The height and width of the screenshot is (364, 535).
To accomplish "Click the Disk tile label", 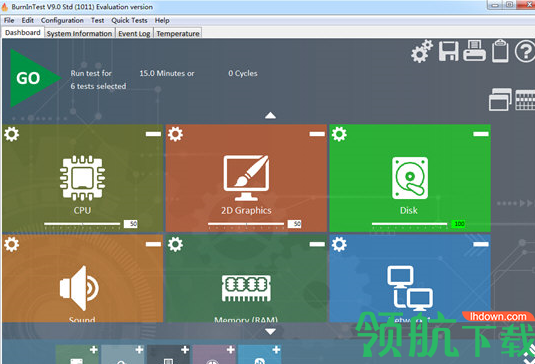I will click(x=409, y=210).
